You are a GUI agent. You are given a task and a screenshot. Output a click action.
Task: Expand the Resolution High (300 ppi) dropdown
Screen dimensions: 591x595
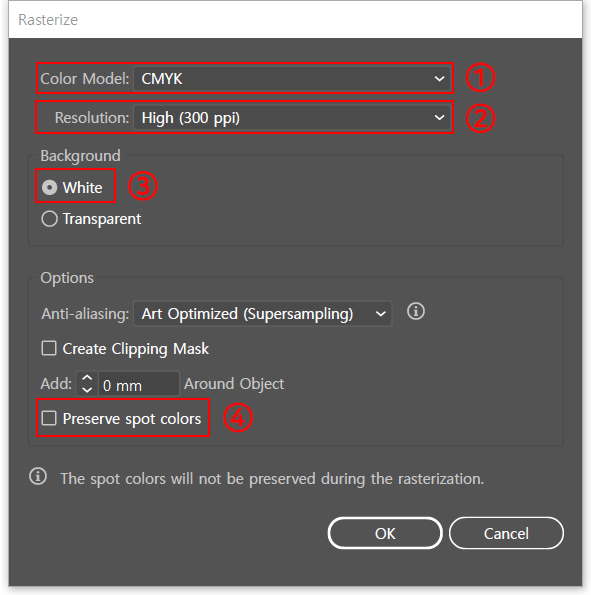[292, 118]
